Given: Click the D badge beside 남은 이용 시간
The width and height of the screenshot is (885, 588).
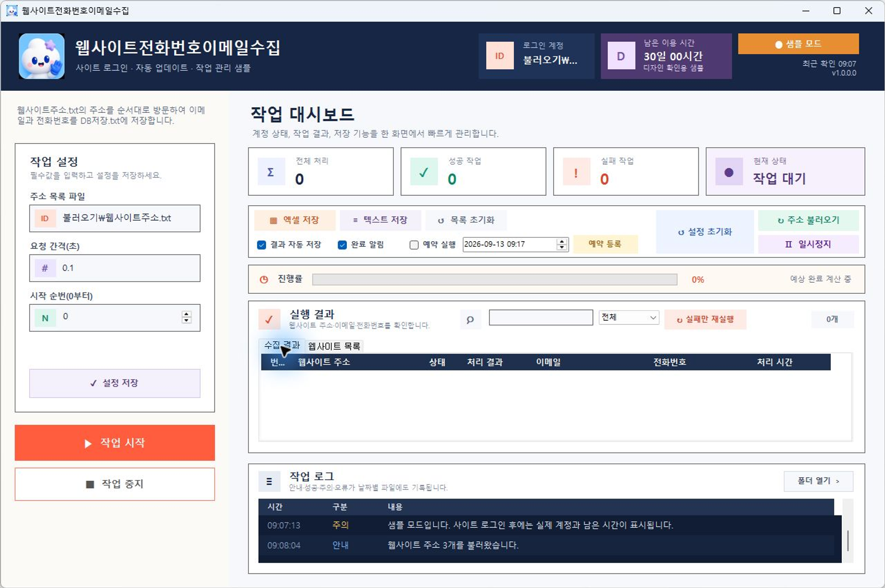Looking at the screenshot, I should coord(621,56).
